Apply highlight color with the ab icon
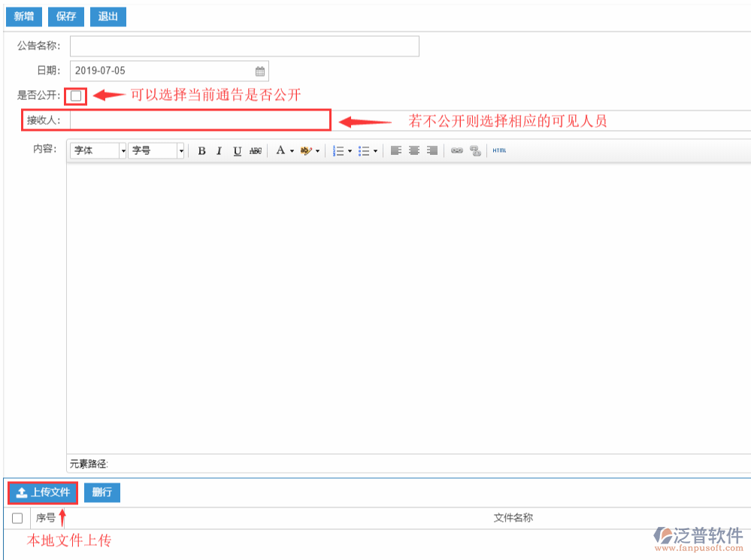 tap(304, 150)
